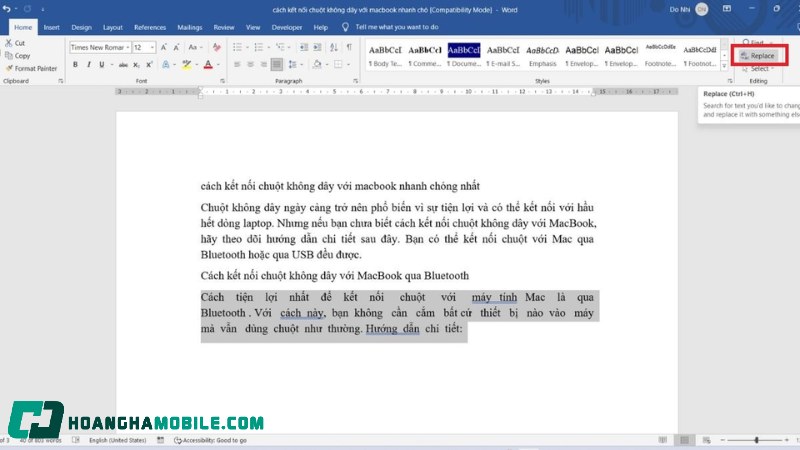This screenshot has width=800, height=450.
Task: Click the Select button in Editing
Action: click(759, 68)
